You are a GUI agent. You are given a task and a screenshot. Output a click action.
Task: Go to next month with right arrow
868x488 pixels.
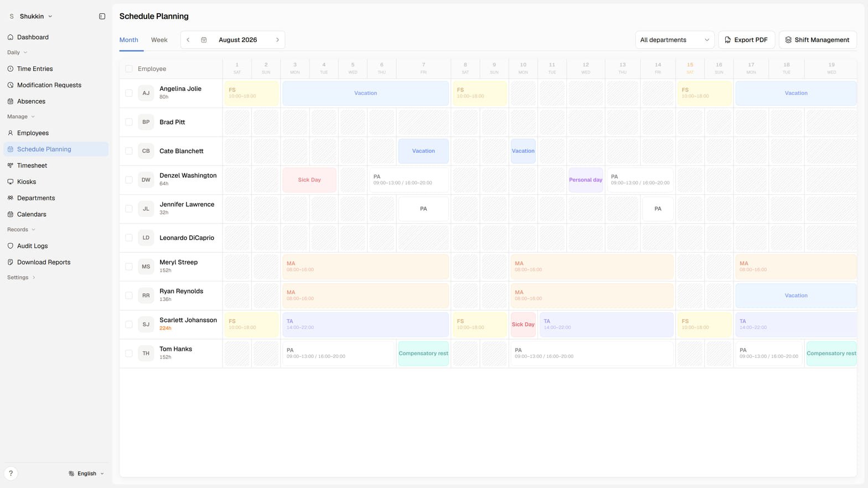(x=277, y=40)
